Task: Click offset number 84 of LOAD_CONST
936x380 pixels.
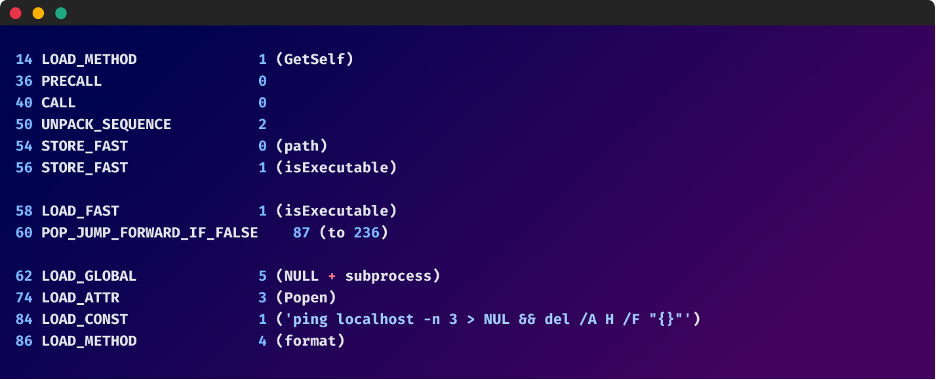Action: 24,320
